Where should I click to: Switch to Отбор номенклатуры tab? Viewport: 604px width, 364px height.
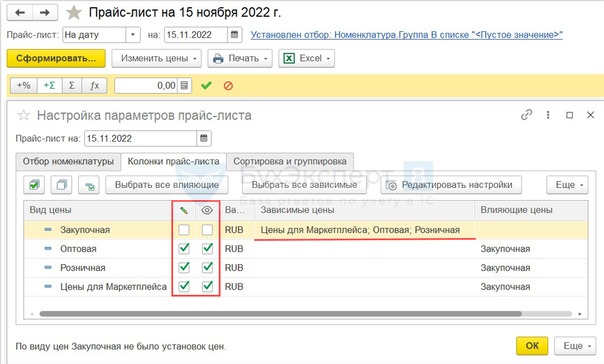68,162
